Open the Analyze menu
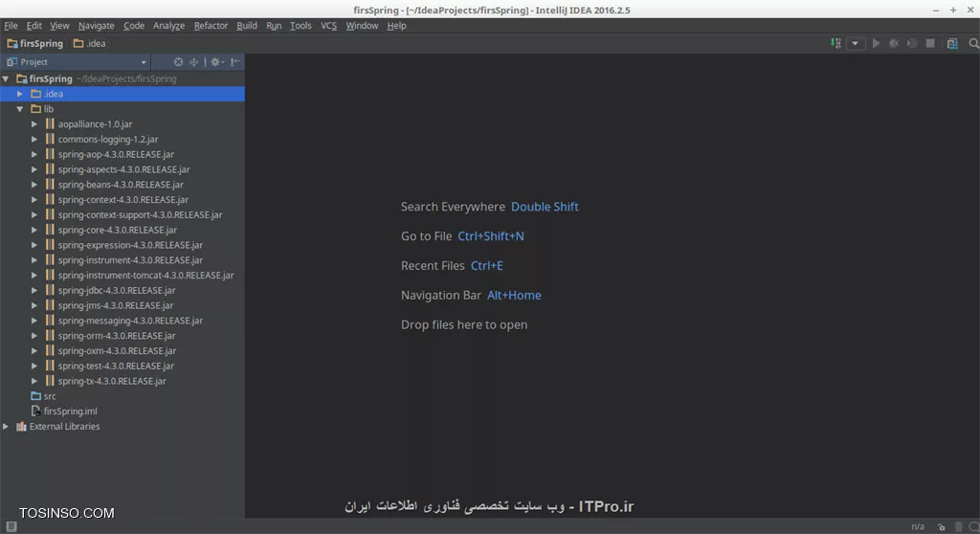Image resolution: width=980 pixels, height=534 pixels. (x=168, y=26)
